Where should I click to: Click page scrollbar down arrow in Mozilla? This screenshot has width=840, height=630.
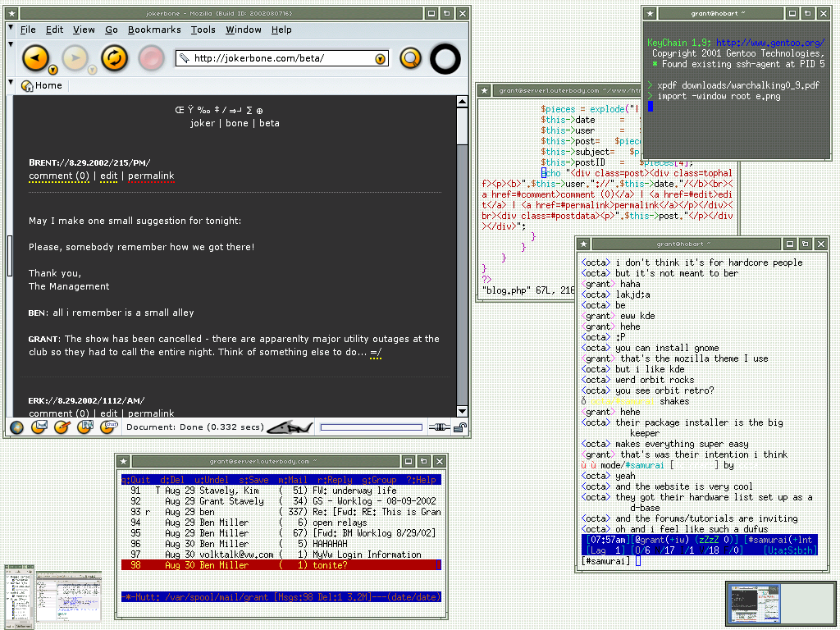tap(463, 411)
